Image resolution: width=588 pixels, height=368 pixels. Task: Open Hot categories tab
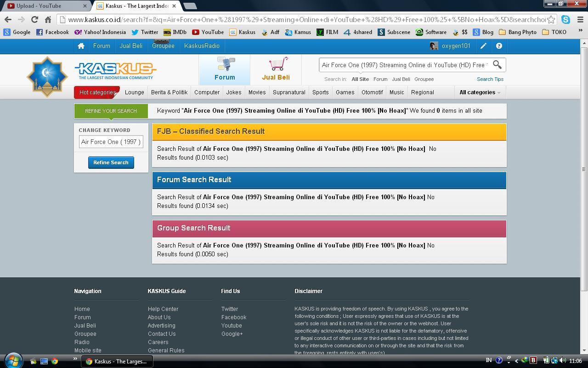coord(97,92)
